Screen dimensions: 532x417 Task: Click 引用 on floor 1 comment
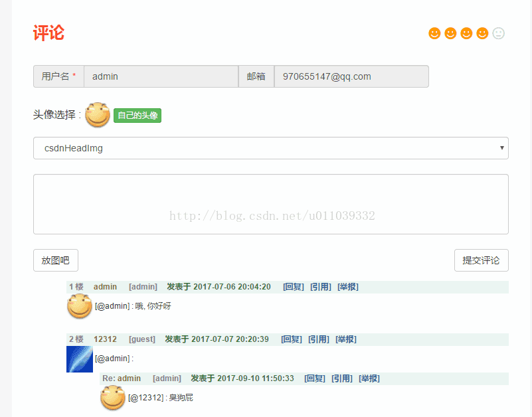(321, 287)
